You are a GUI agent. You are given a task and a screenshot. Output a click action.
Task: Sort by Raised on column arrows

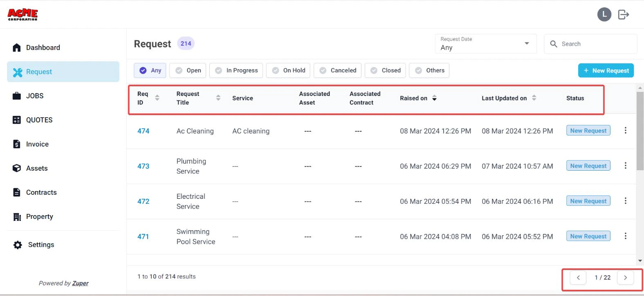(434, 98)
